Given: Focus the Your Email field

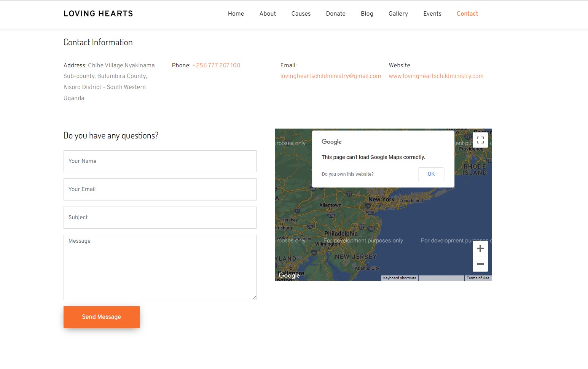Looking at the screenshot, I should (160, 189).
